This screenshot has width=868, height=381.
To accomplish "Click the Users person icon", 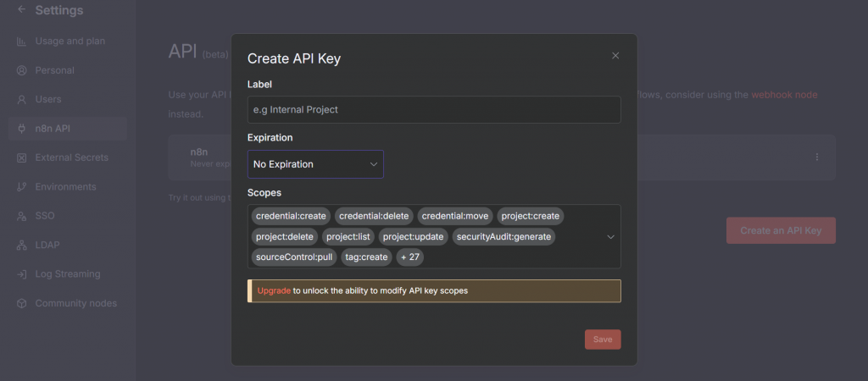I will pos(21,100).
